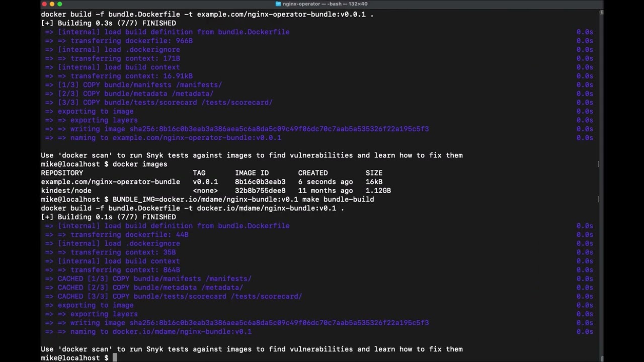Image resolution: width=644 pixels, height=362 pixels.
Task: Click image ID '8b16c0b3eab3'
Action: [260, 182]
